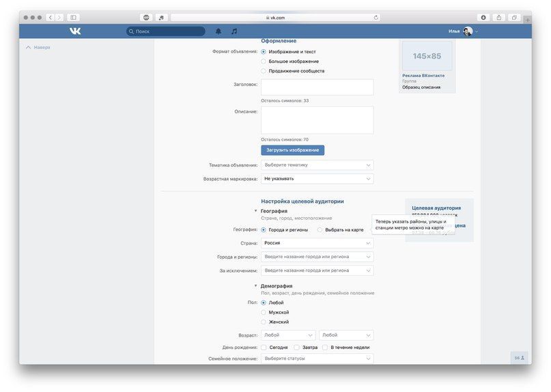
Task: Open the Safari share icon
Action: coord(498,17)
